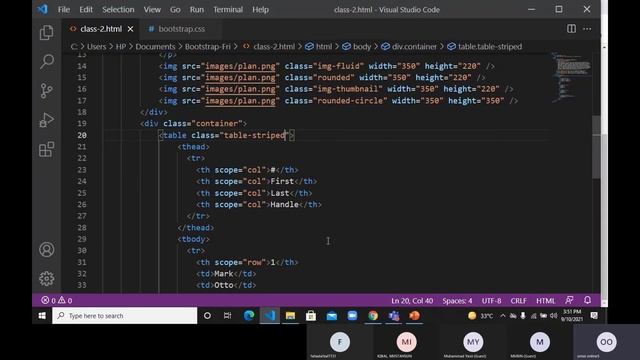The width and height of the screenshot is (640, 360).
Task: Click the VS Code logo in title bar
Action: 42,9
